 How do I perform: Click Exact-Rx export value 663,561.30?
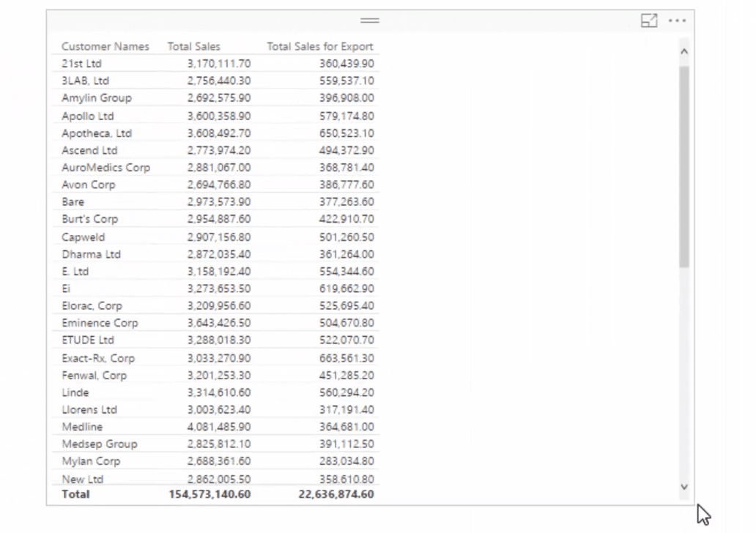pyautogui.click(x=346, y=359)
